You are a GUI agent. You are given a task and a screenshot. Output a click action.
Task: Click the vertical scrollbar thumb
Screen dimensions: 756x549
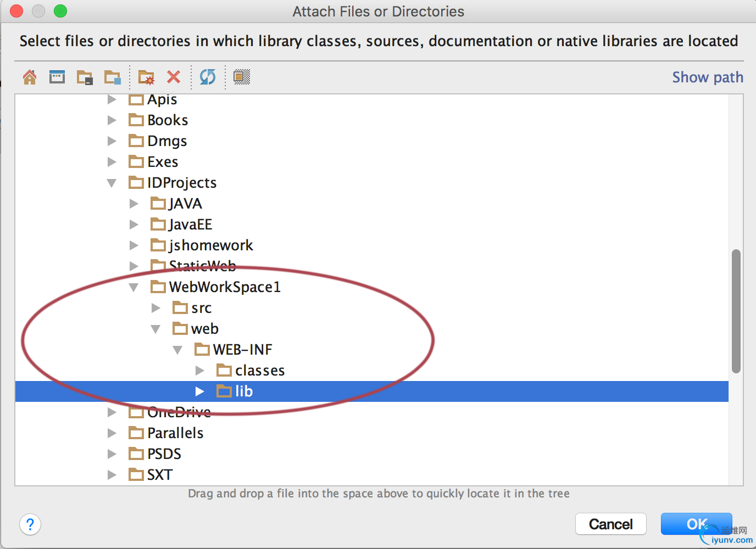(x=736, y=311)
